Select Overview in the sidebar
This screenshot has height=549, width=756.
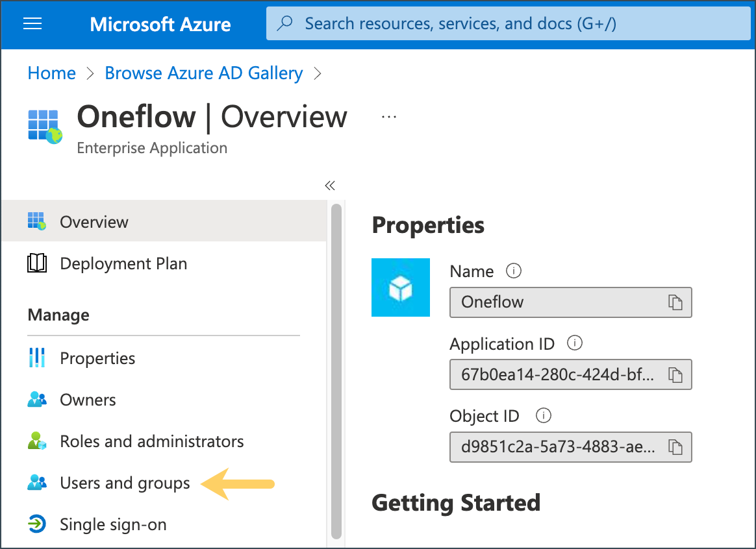tap(164, 221)
